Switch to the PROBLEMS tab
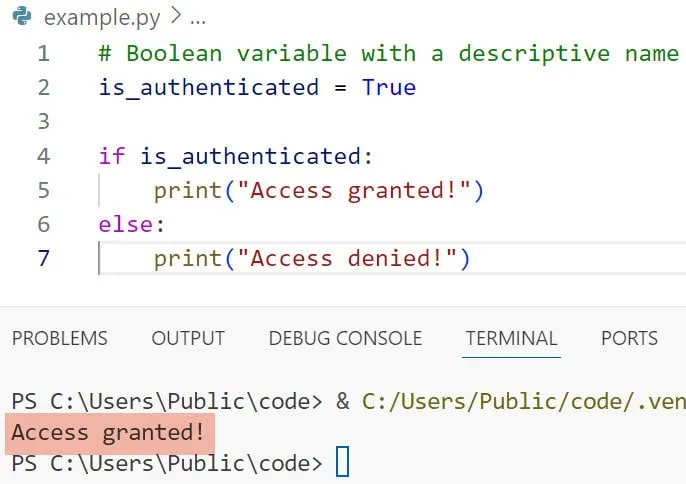Screen dimensions: 686x484 coord(59,338)
